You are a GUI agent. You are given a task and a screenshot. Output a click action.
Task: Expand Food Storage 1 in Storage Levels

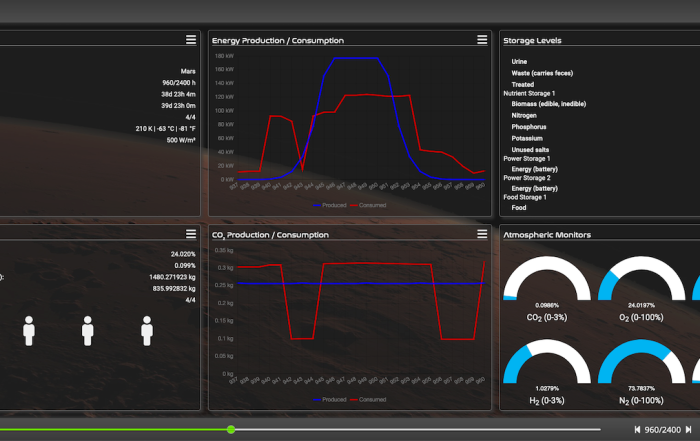click(x=524, y=197)
